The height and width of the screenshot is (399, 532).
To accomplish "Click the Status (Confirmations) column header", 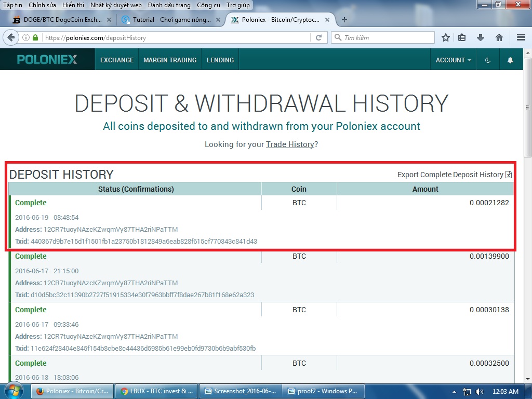I will pos(136,189).
